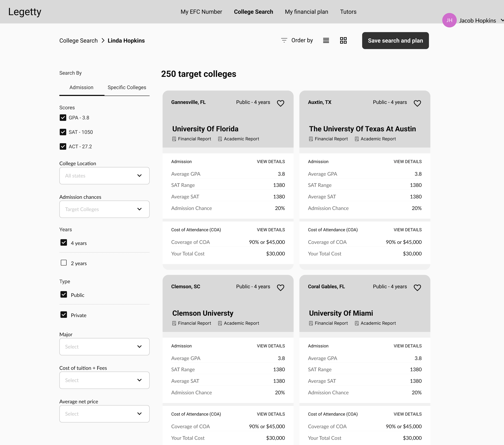Switch to Specific Colleges tab
This screenshot has height=445, width=504.
127,87
